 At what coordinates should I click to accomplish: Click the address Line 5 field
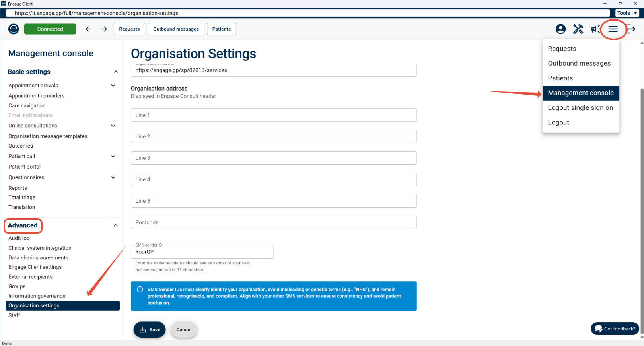point(274,201)
